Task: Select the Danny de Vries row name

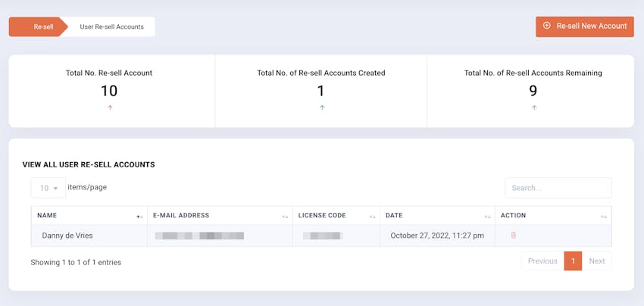Action: coord(65,236)
